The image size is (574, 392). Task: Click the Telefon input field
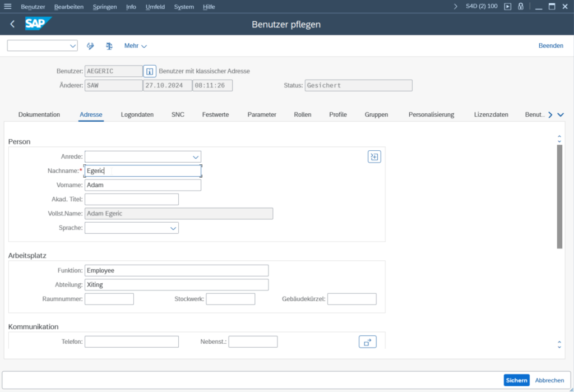[132, 342]
